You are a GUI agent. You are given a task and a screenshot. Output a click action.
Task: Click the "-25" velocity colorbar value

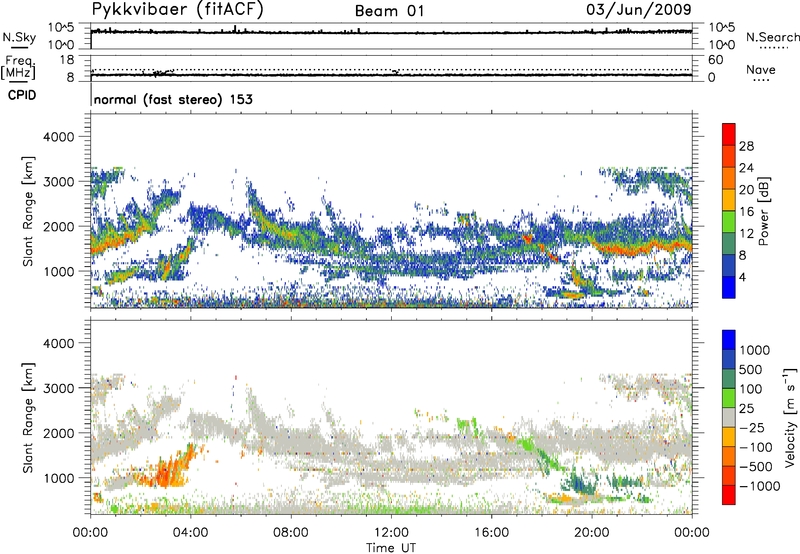[x=753, y=428]
